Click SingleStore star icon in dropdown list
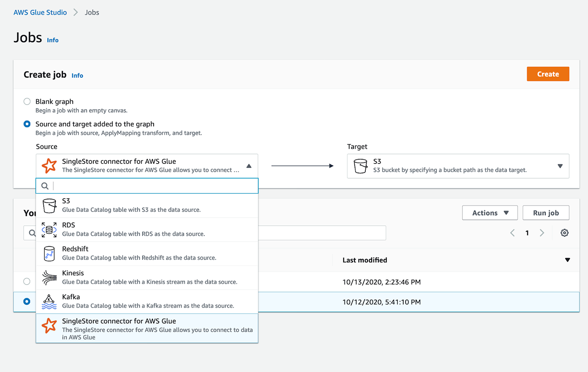This screenshot has width=588, height=372. pos(49,325)
